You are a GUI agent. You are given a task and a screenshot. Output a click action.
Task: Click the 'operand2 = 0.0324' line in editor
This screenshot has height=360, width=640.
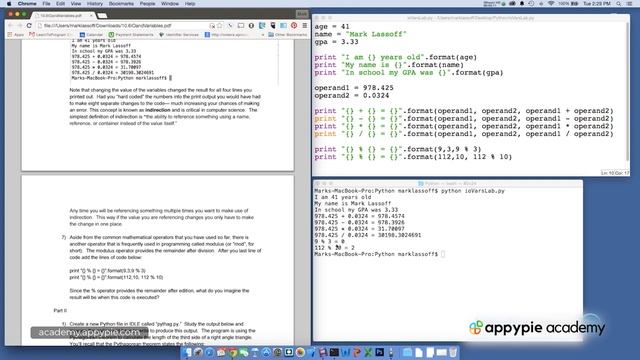coord(352,96)
